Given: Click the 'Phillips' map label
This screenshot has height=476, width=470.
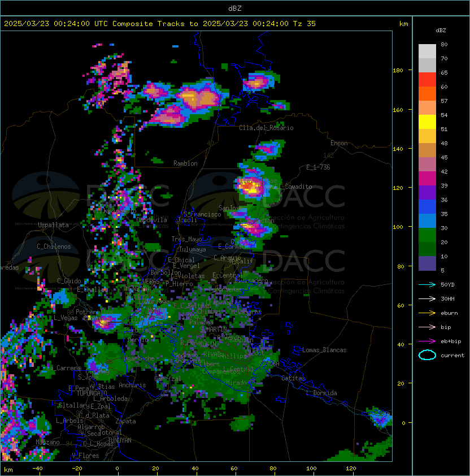Looking at the screenshot, I should (232, 356).
